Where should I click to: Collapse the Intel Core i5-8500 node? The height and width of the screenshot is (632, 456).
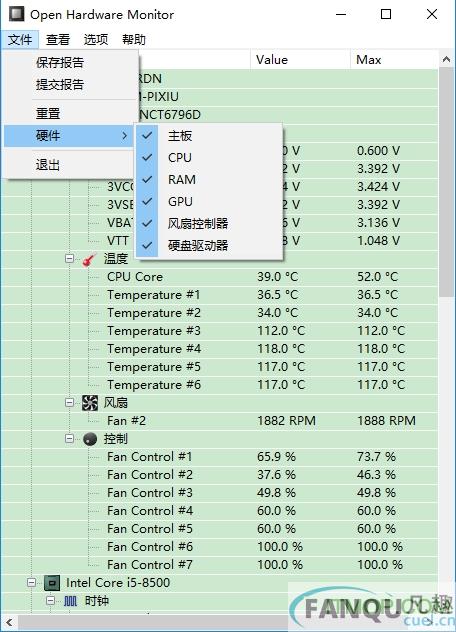[31, 582]
